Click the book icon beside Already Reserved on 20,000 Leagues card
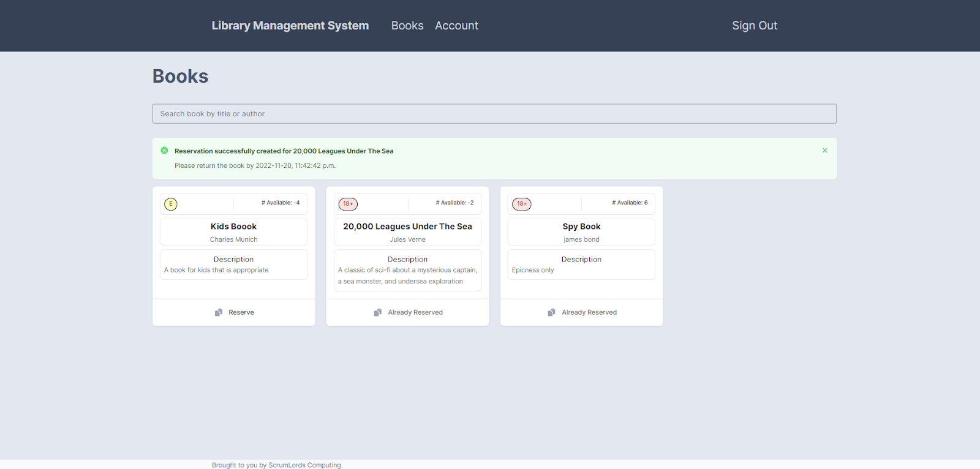Screen dimensions: 980x469 378,312
